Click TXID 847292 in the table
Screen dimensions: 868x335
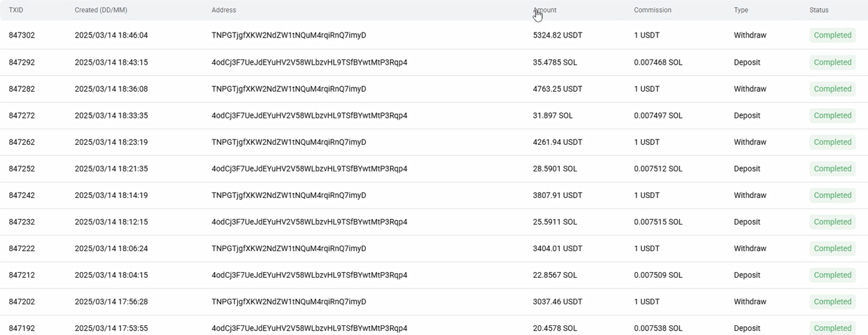pyautogui.click(x=22, y=62)
